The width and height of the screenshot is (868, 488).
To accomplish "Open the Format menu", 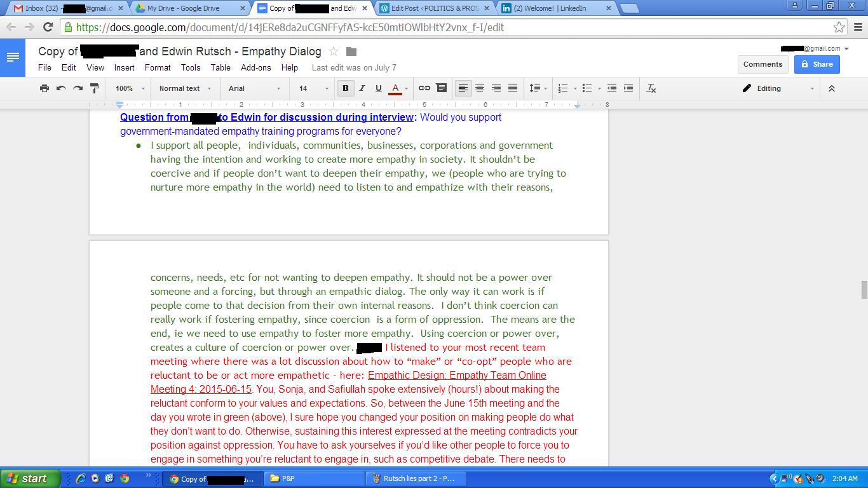I will (158, 67).
